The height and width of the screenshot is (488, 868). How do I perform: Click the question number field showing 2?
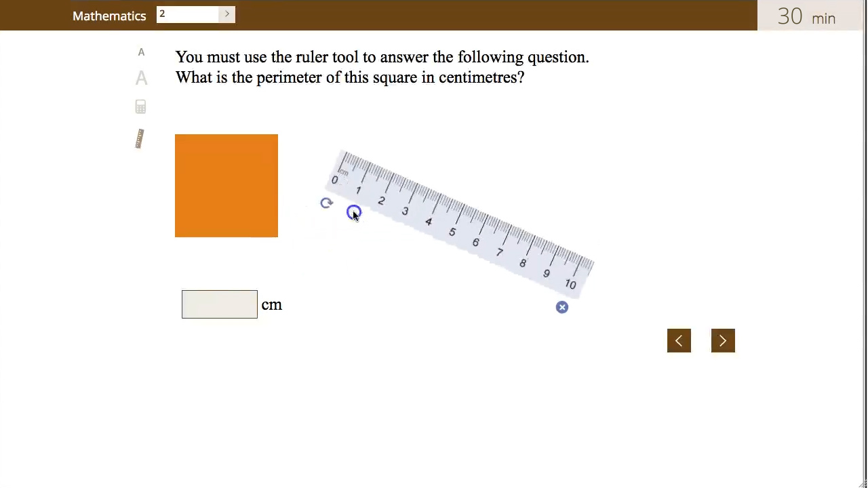point(188,14)
